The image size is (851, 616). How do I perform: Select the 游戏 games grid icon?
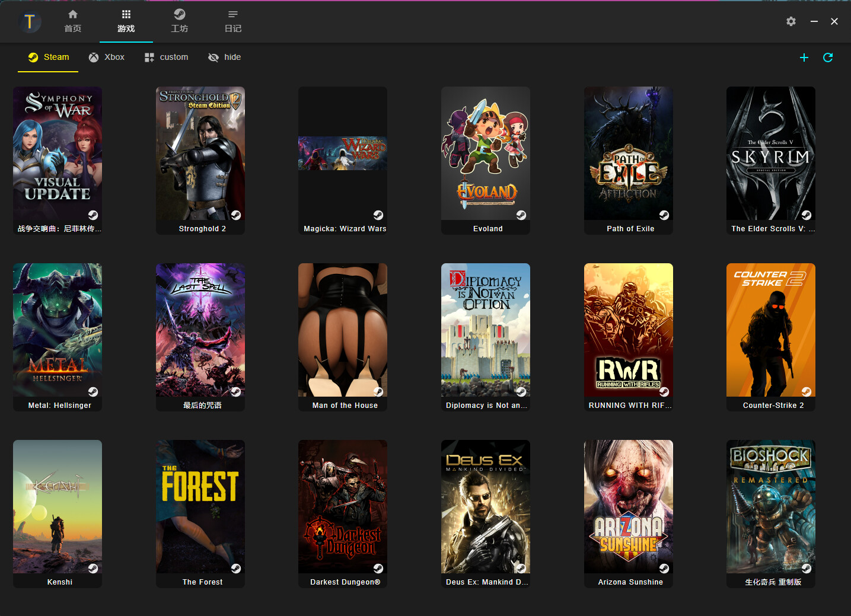pyautogui.click(x=126, y=21)
